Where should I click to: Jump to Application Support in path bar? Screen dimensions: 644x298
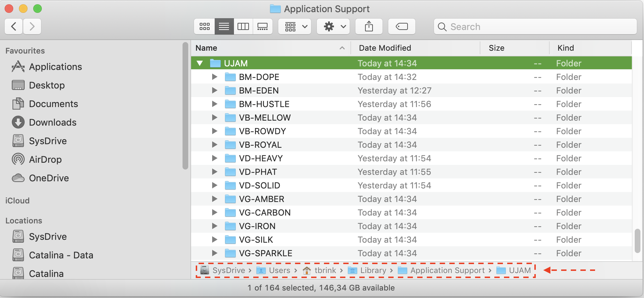click(x=441, y=271)
